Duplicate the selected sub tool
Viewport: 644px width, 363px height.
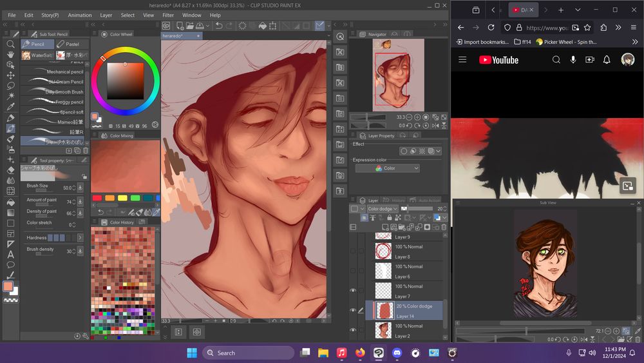click(77, 151)
